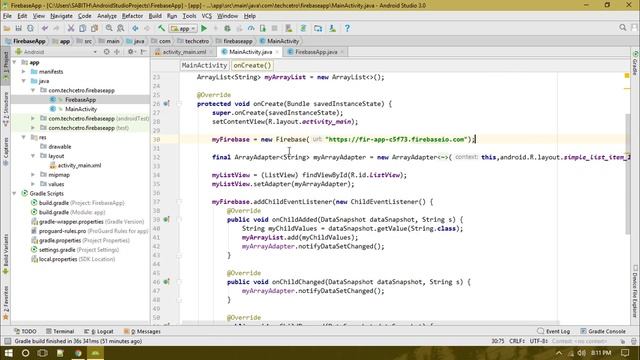Viewport: 640px width, 360px height.
Task: Collapse the Gradle Scripts node
Action: (x=15, y=193)
